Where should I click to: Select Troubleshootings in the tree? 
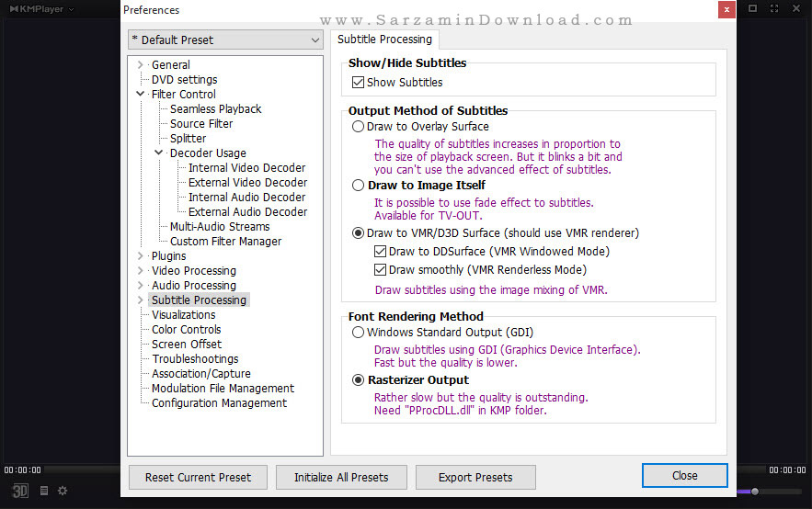point(195,359)
